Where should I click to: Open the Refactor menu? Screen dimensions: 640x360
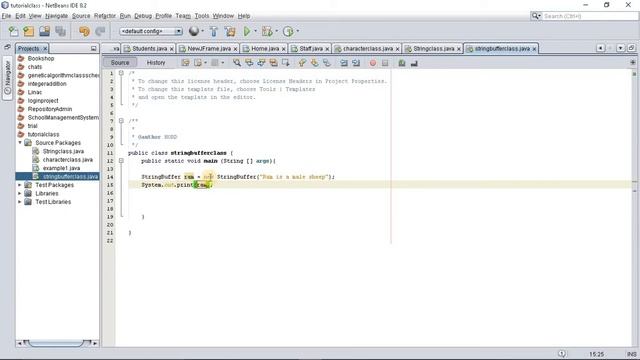coord(105,16)
